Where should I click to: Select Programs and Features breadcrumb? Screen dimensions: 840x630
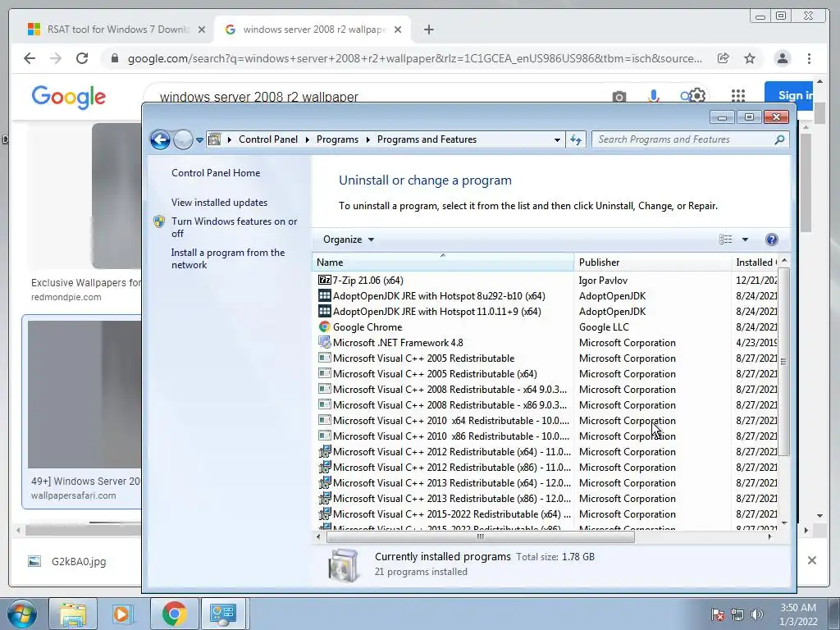[427, 139]
